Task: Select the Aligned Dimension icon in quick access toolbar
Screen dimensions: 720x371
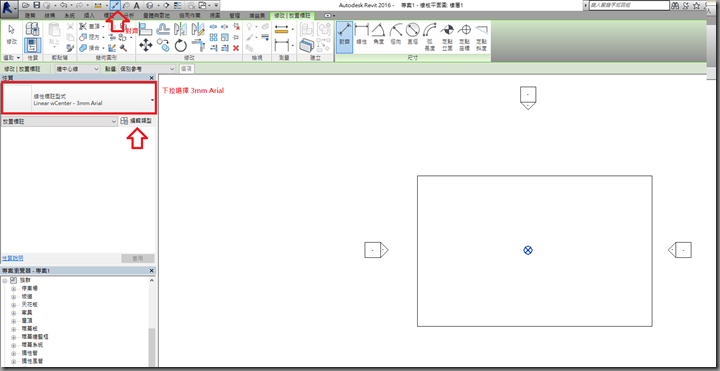Action: [x=116, y=6]
